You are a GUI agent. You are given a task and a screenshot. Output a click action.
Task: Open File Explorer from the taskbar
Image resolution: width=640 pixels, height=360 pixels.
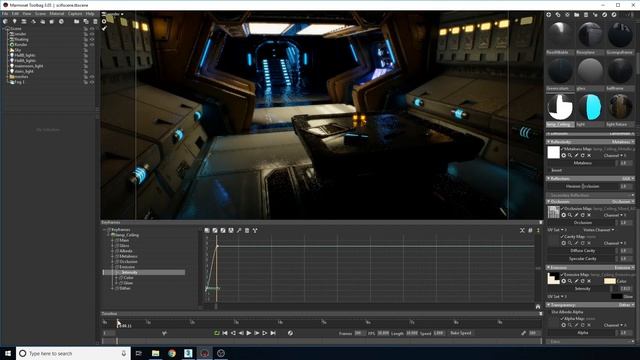tap(156, 353)
